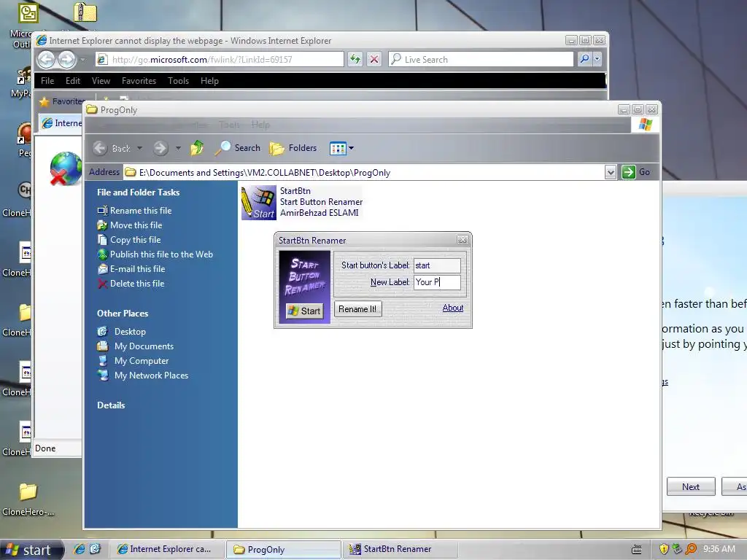Image resolution: width=747 pixels, height=560 pixels.
Task: Go up one folder level icon
Action: tap(197, 148)
